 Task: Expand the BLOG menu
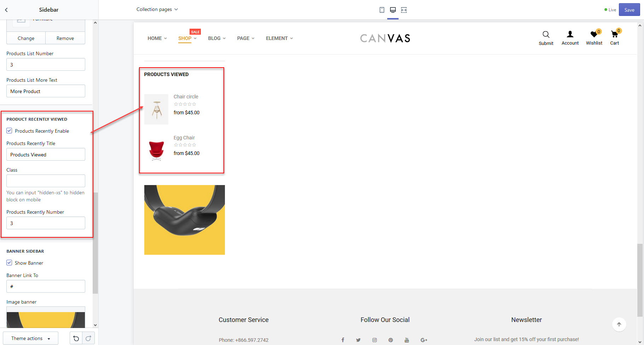click(216, 38)
